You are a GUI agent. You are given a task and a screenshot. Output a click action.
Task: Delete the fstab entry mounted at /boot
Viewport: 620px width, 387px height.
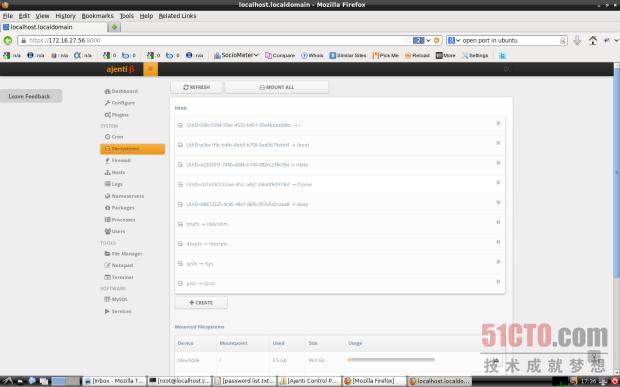tap(498, 143)
